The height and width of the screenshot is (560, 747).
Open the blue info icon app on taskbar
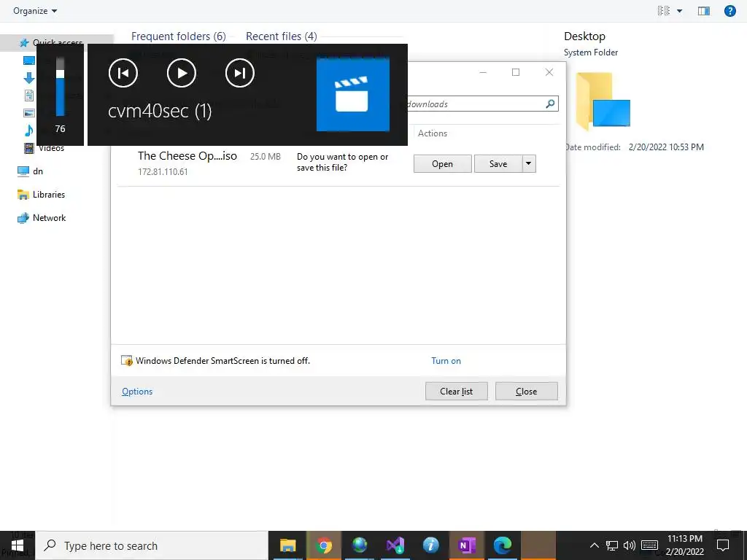point(430,545)
